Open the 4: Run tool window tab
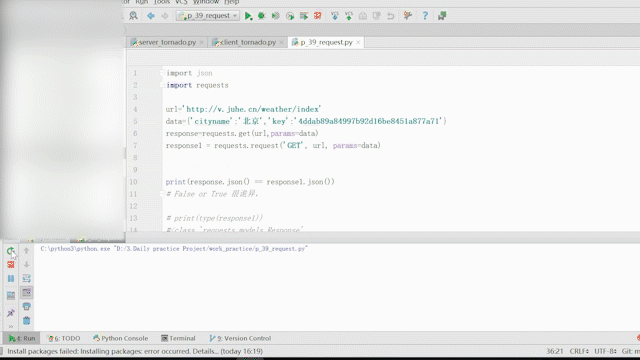This screenshot has height=360, width=640. coord(22,338)
